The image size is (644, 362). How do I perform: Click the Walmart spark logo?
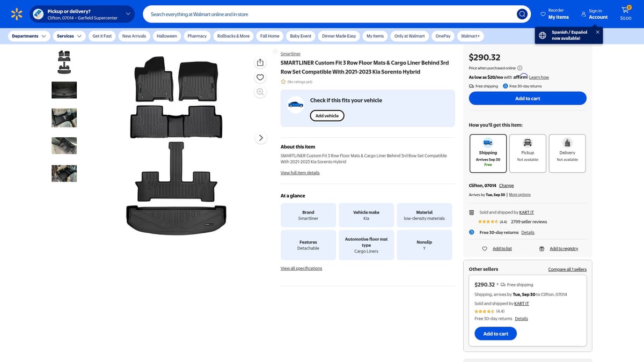[x=17, y=14]
